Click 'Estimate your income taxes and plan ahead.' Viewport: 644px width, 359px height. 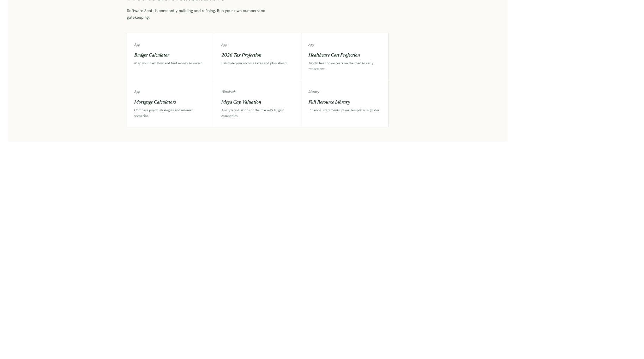[254, 63]
